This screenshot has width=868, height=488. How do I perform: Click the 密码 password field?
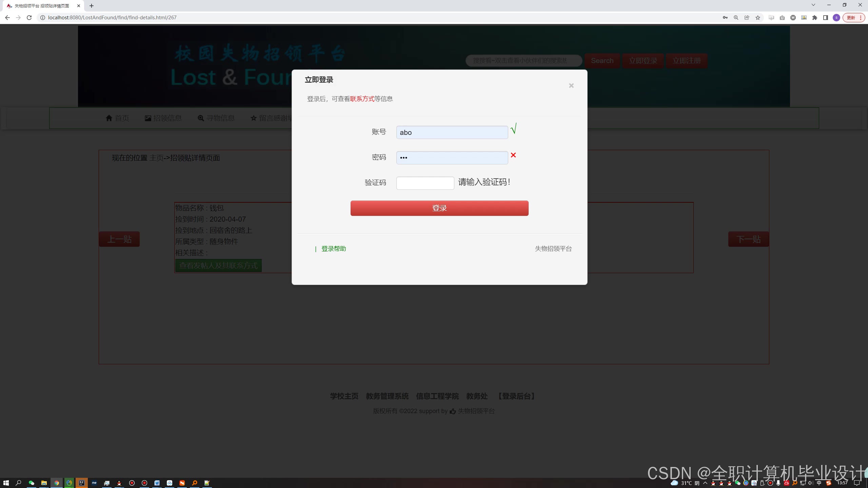pyautogui.click(x=452, y=158)
